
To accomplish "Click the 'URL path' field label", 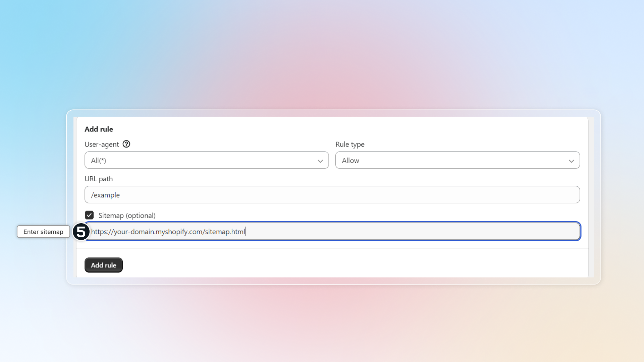I will (99, 179).
